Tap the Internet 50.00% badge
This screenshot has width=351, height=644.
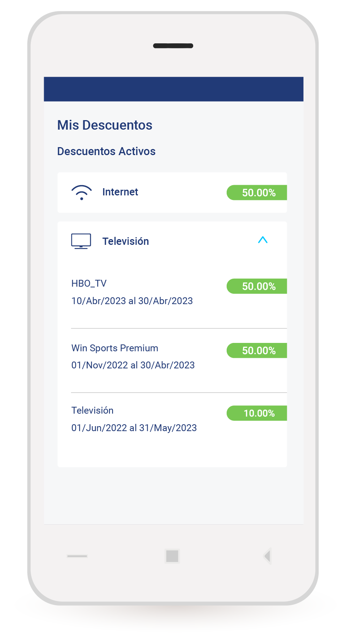coord(257,193)
